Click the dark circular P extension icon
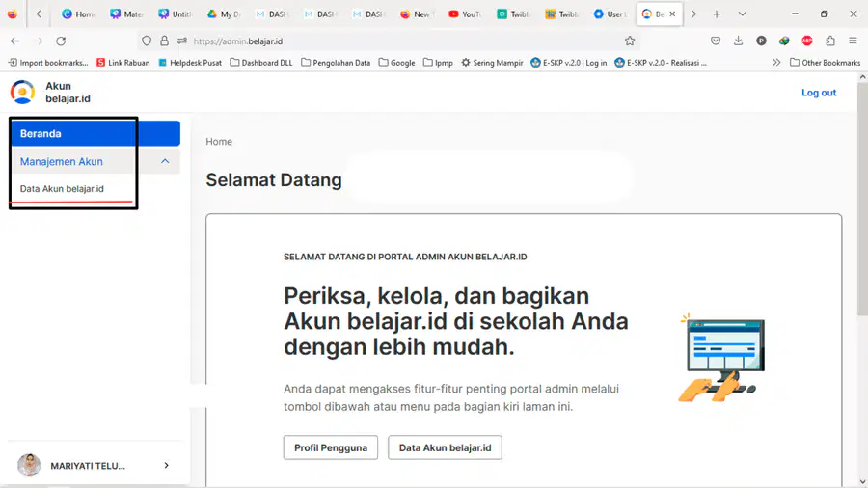 761,41
